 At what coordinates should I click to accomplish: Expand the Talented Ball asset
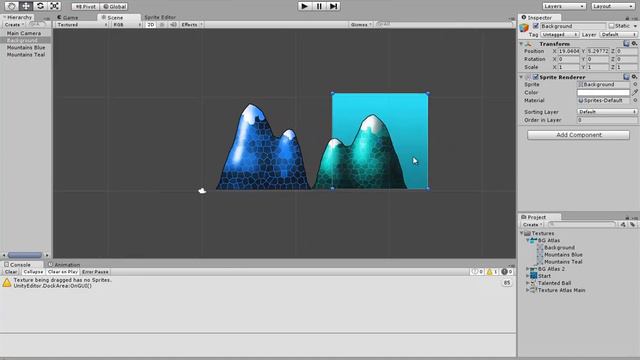[x=527, y=283]
